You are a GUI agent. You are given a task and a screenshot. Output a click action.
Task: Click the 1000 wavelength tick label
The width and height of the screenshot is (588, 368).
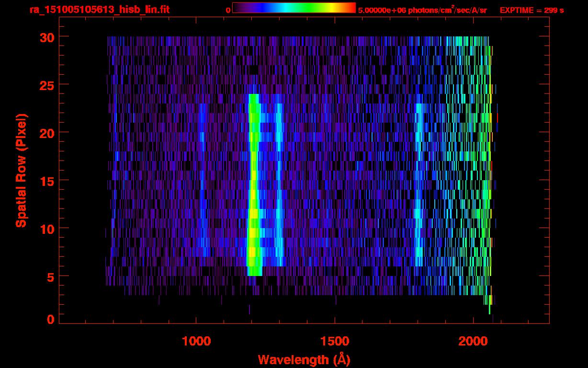[x=196, y=341]
